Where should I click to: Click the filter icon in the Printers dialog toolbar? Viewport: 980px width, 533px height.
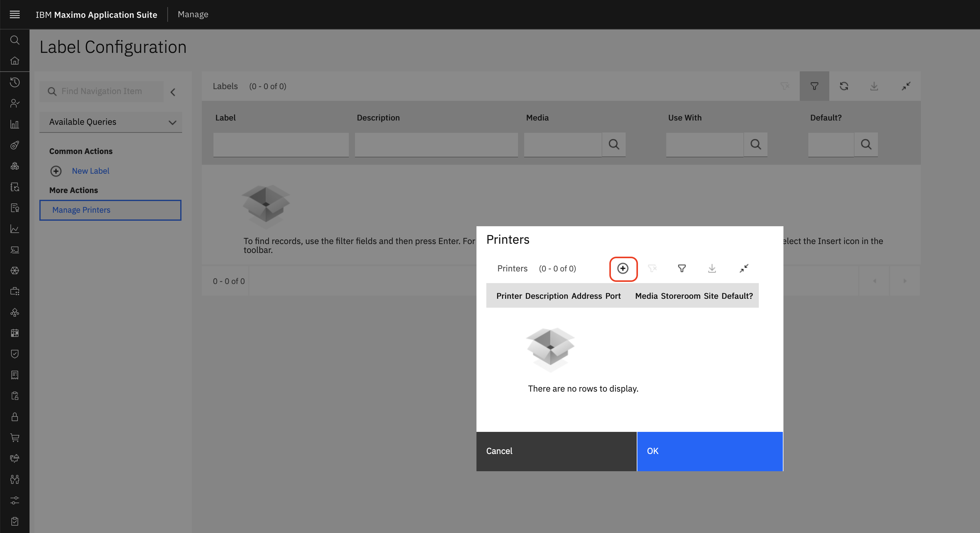click(682, 268)
